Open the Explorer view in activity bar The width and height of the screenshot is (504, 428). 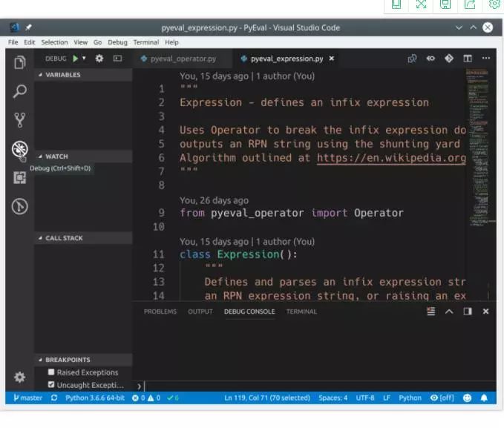(x=19, y=62)
